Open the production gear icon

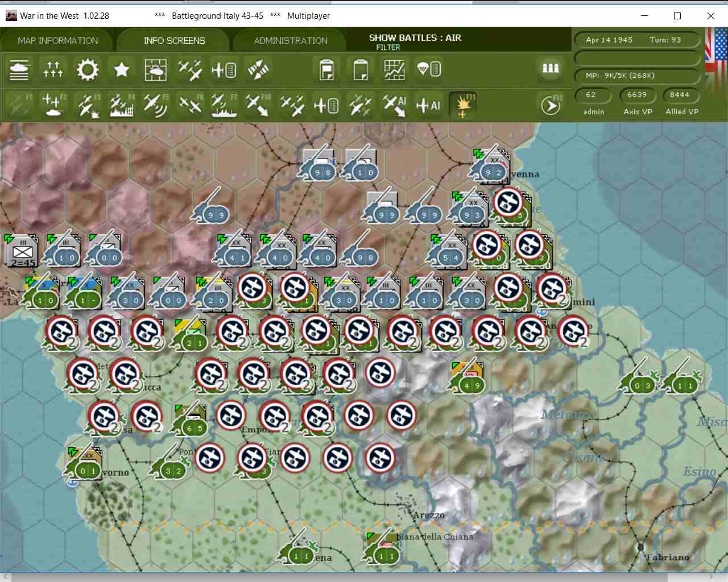(x=87, y=70)
